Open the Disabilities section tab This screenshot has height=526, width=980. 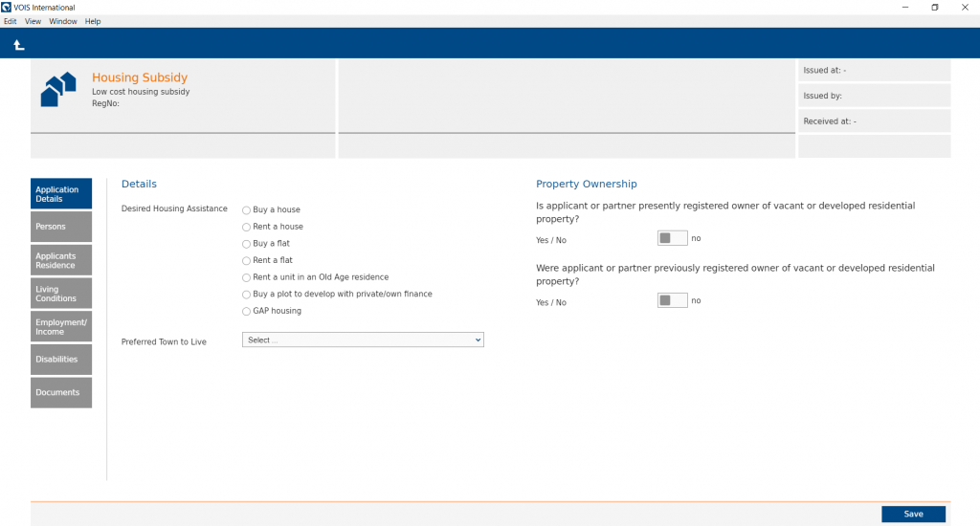coord(61,360)
